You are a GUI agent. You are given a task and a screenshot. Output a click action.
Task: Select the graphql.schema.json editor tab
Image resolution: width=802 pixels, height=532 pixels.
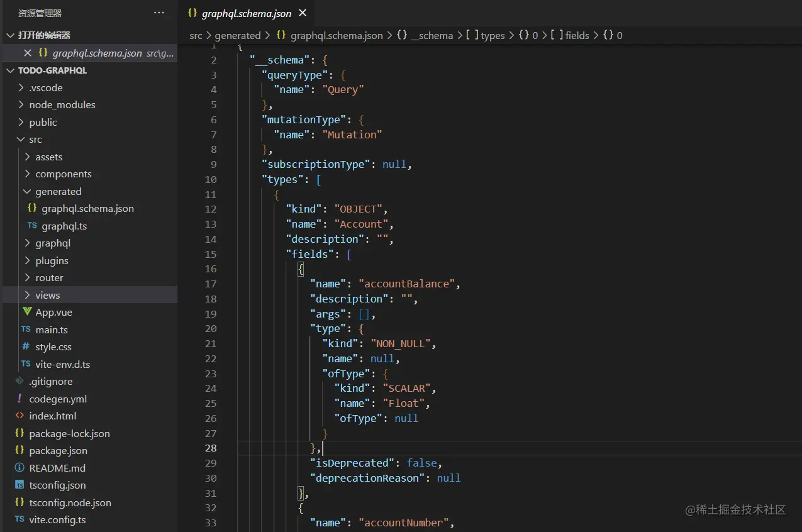point(245,13)
